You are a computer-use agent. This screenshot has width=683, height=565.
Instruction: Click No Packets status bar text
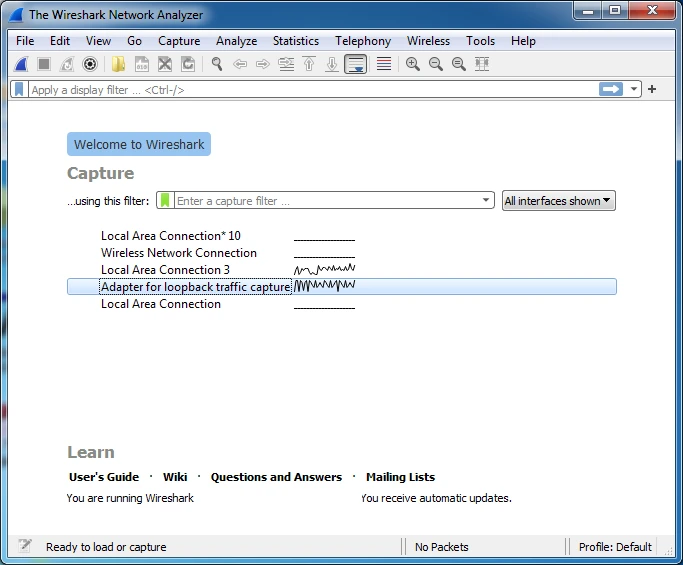[x=442, y=547]
